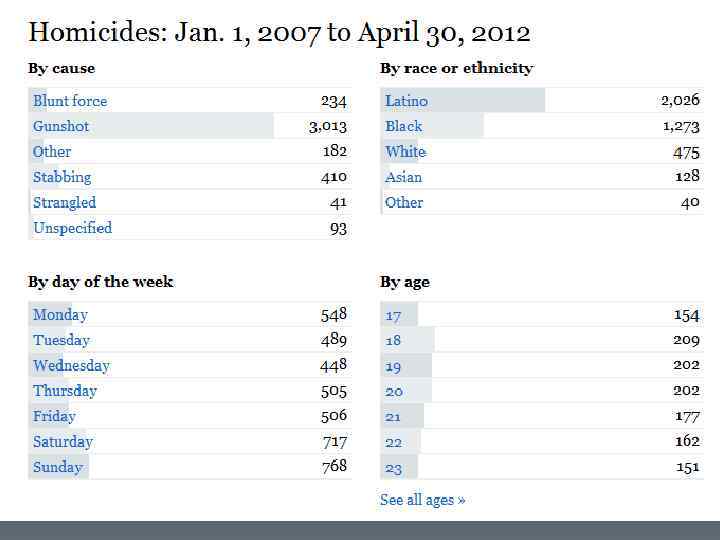The height and width of the screenshot is (540, 720).
Task: Expand list with See all ages
Action: tap(422, 500)
